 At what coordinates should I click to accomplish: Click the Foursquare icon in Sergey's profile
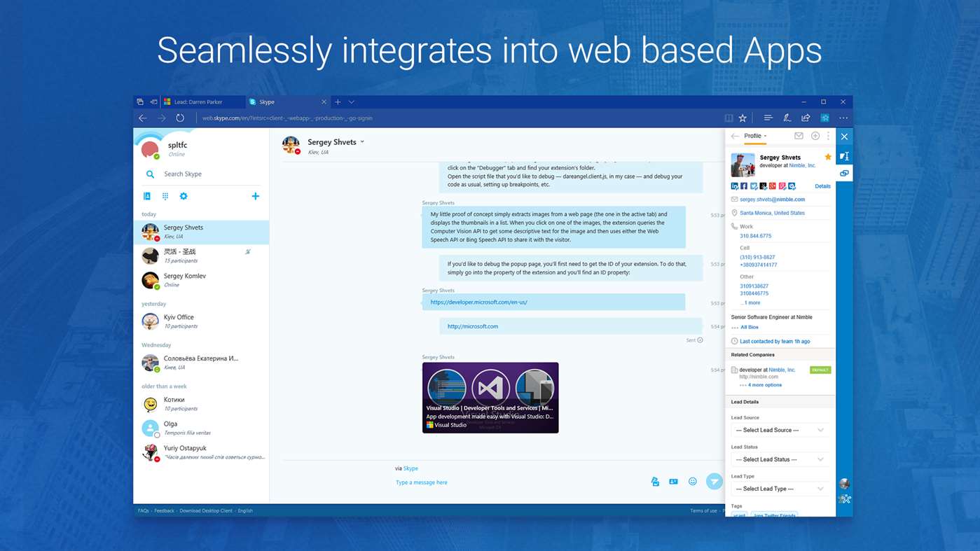pos(782,186)
